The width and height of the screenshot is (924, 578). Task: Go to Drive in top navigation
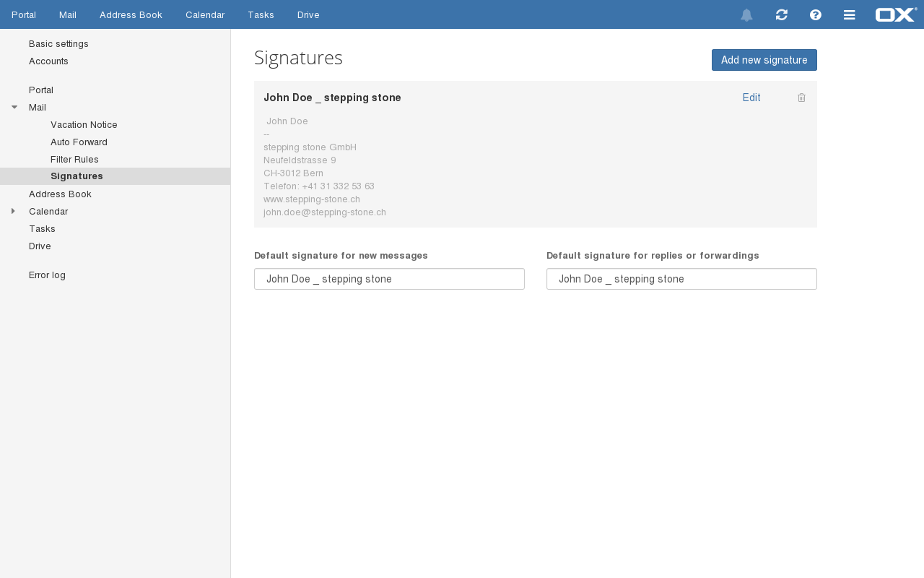308,15
